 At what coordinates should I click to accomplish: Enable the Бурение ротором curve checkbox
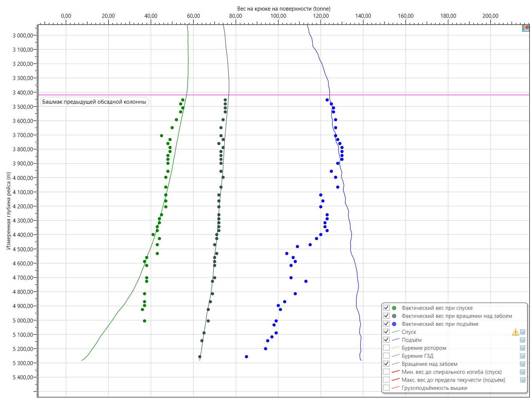tap(386, 348)
